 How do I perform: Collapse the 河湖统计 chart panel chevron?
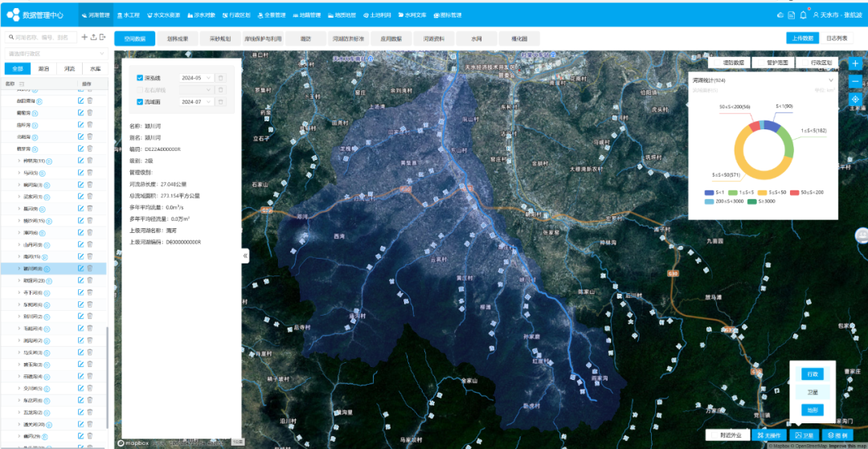pyautogui.click(x=831, y=80)
